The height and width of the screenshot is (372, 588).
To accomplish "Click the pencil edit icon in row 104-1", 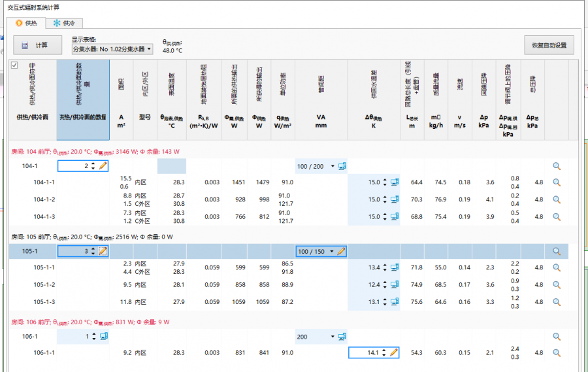I will click(103, 166).
